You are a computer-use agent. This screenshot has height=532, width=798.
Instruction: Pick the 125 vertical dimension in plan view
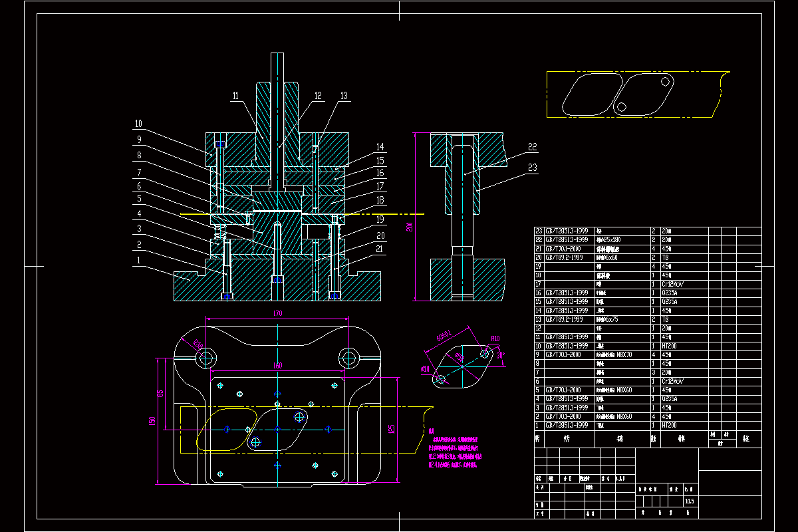tap(392, 430)
